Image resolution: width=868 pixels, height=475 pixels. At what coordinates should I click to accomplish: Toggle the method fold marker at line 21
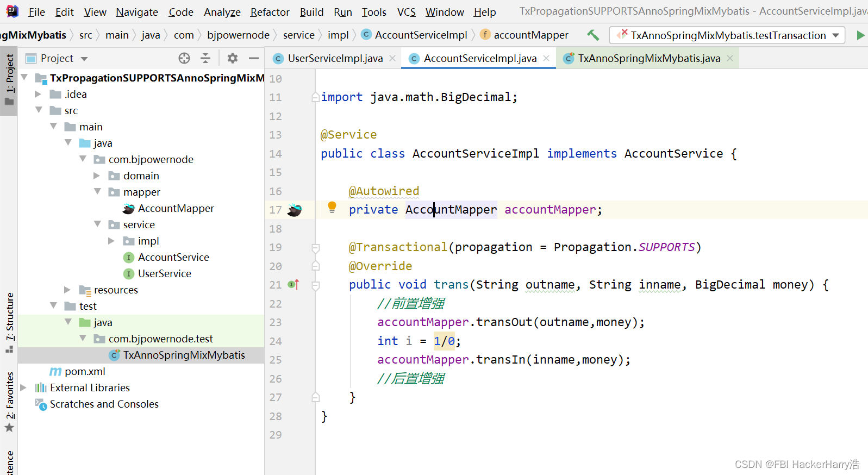pyautogui.click(x=316, y=285)
